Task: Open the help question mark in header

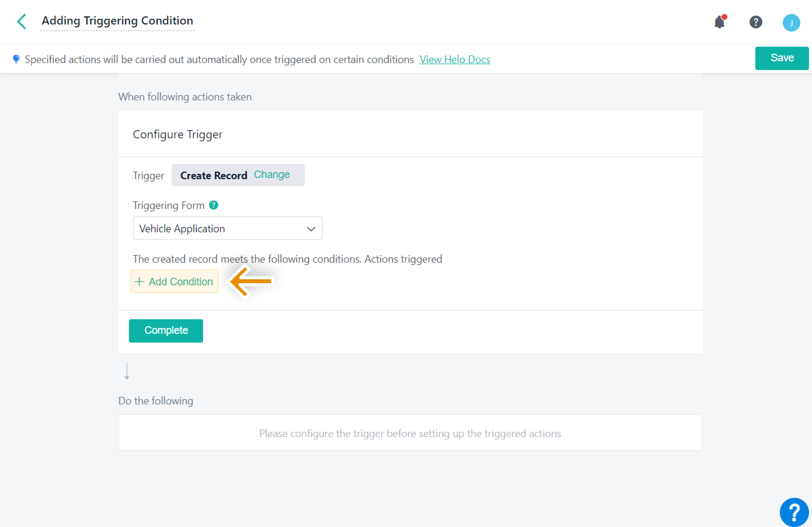Action: (756, 22)
